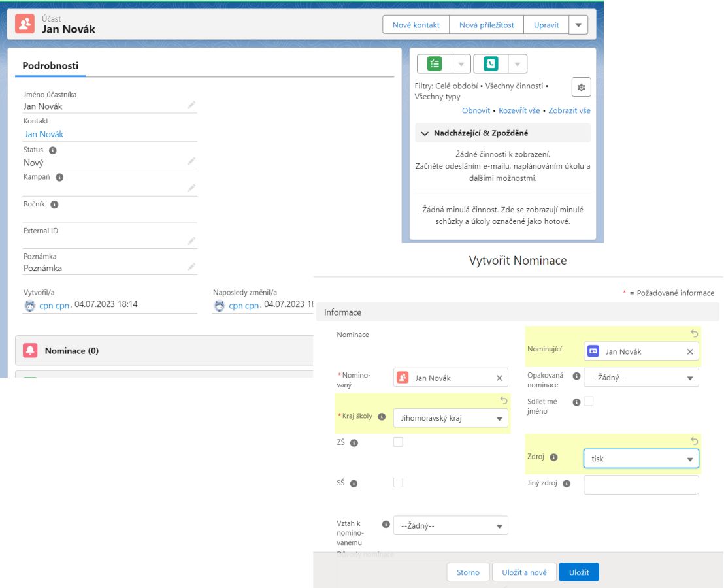Click into the Jiný zdroj text field

point(640,484)
